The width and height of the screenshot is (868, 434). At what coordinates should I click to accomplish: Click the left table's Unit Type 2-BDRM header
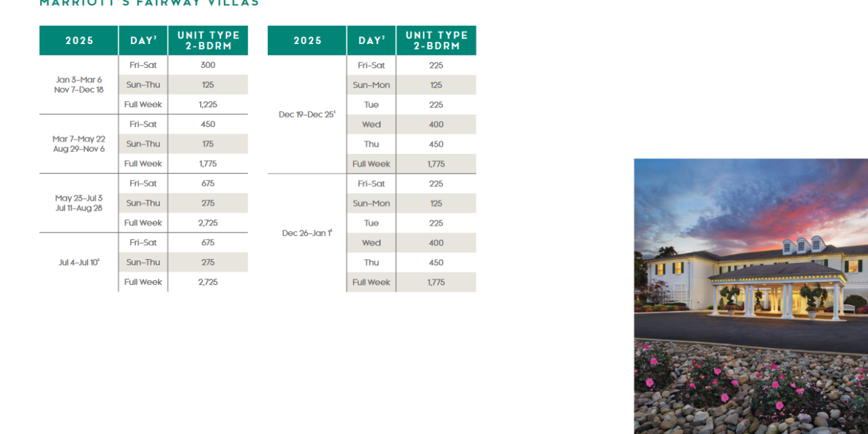tap(208, 41)
